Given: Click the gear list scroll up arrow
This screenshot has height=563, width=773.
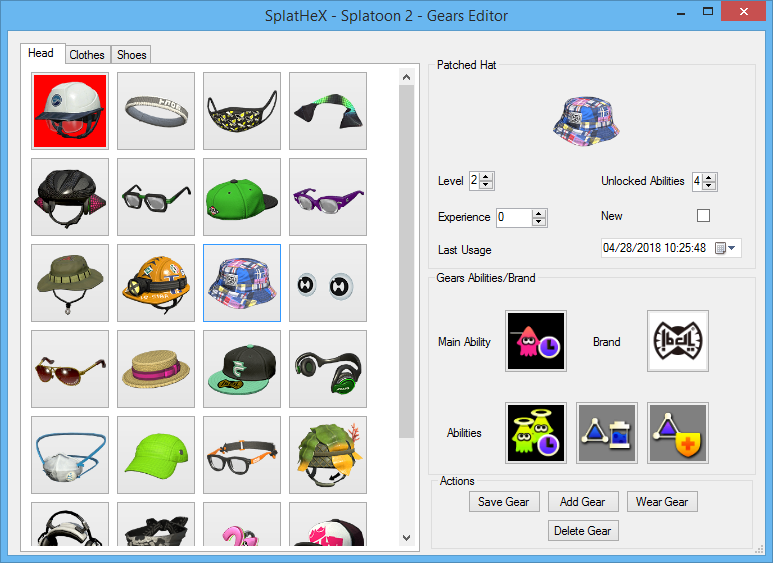Looking at the screenshot, I should (406, 77).
